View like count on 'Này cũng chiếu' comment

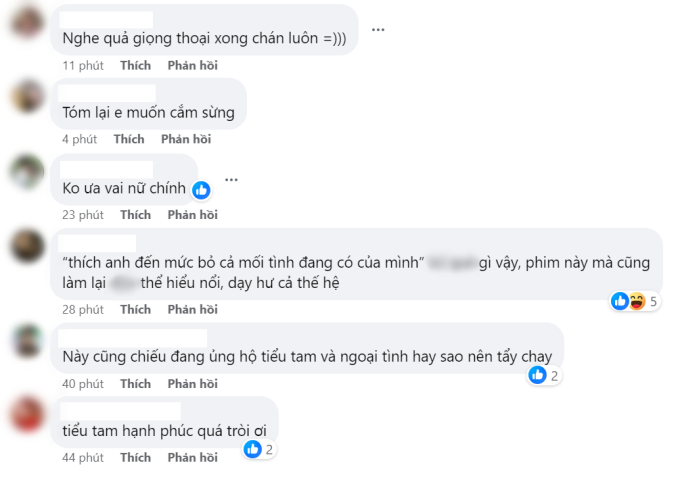[x=545, y=375]
